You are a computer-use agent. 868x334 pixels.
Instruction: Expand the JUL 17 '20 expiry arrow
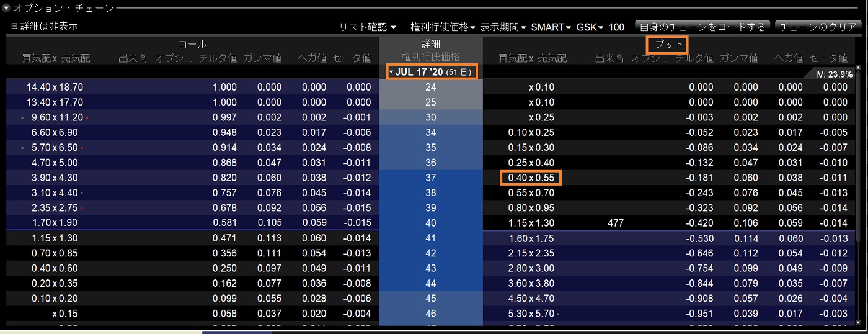pyautogui.click(x=391, y=73)
